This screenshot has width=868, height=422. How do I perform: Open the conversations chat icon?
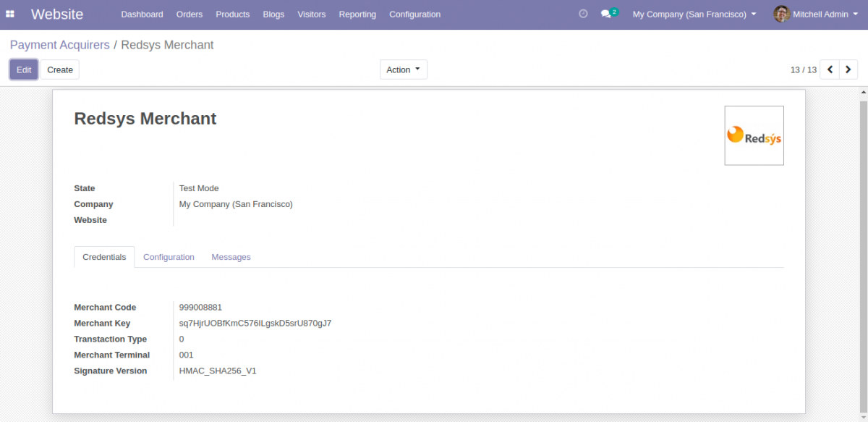click(x=608, y=14)
